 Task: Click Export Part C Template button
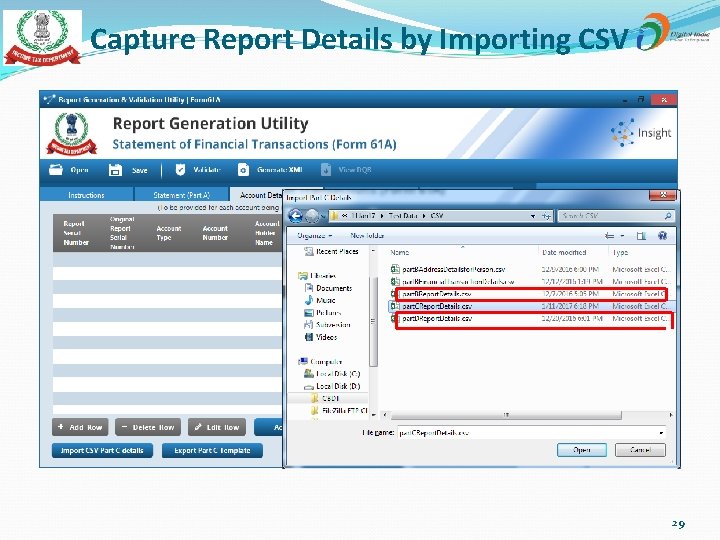click(x=212, y=450)
